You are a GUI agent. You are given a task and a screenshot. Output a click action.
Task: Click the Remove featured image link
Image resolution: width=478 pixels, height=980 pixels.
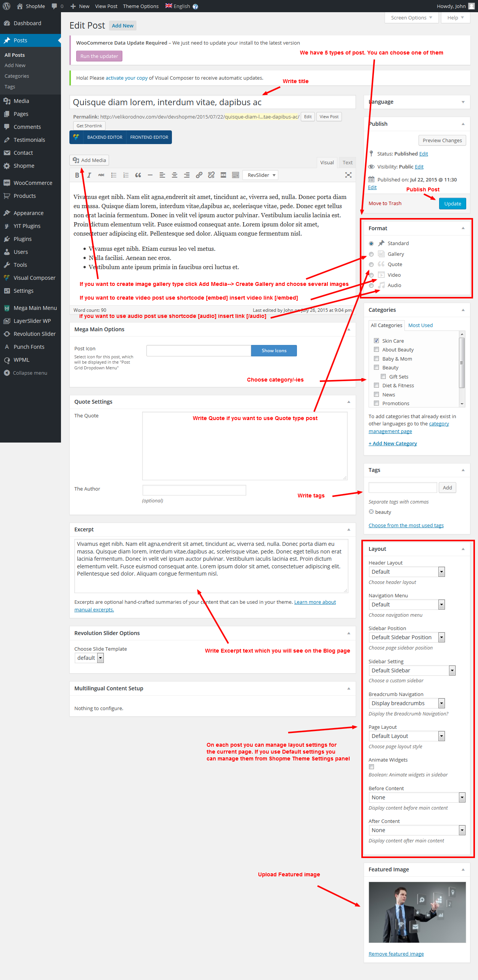(396, 954)
